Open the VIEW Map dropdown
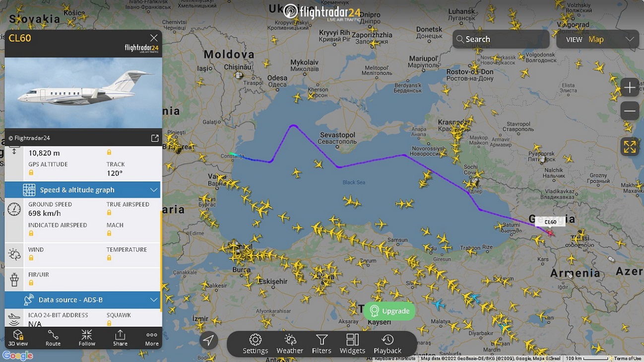Image resolution: width=644 pixels, height=362 pixels. (x=597, y=39)
